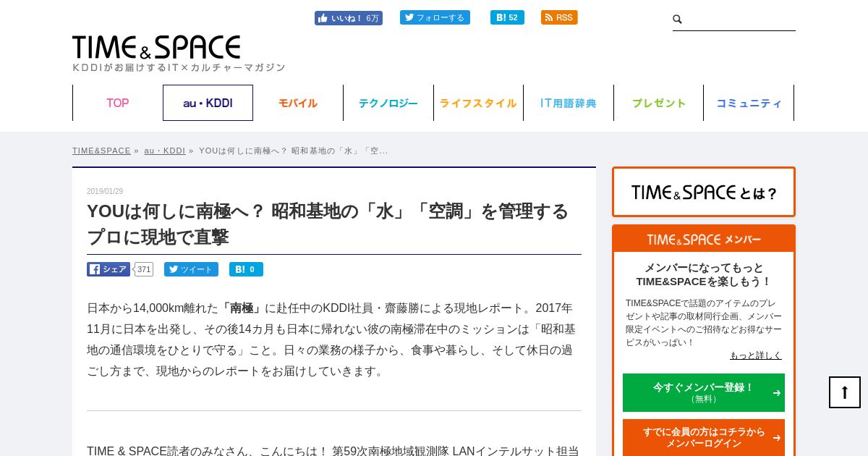Follow the au・KDDI breadcrumb link
Viewport: 868px width, 456px height.
[164, 151]
